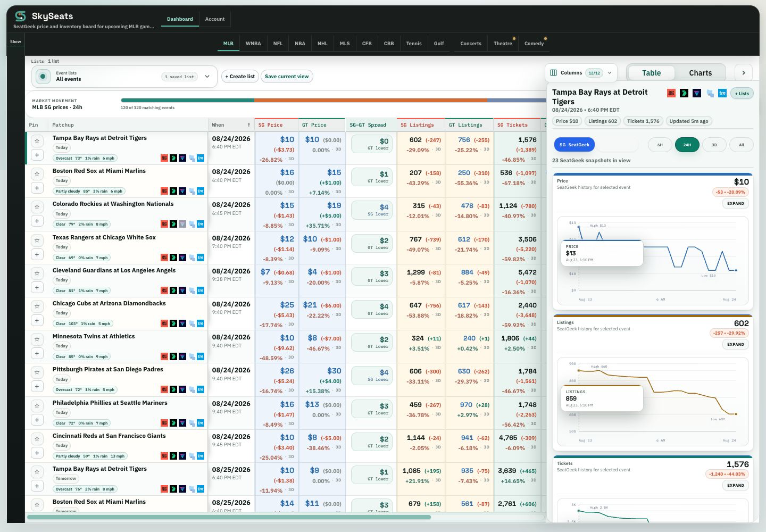Screen dimensions: 766x532
Task: Click the SkySeats logo icon
Action: (20, 16)
